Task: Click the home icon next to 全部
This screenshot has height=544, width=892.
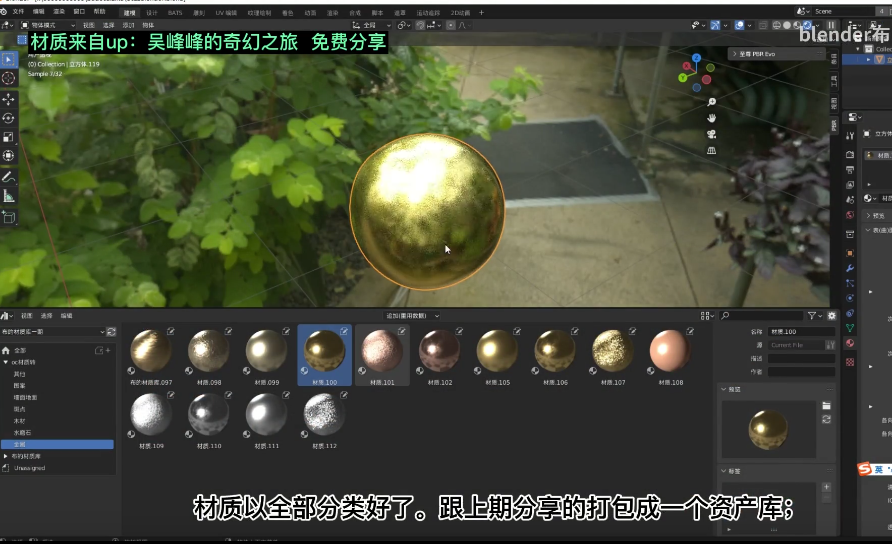Action: point(6,351)
